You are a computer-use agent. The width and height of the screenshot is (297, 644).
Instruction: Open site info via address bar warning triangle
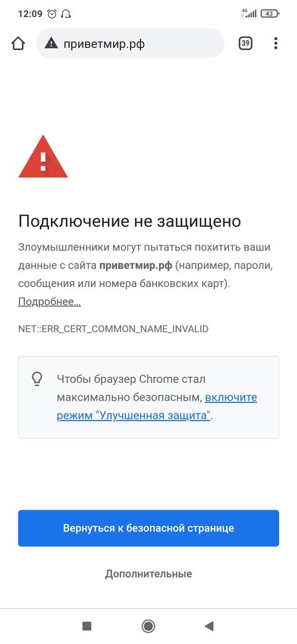coord(52,43)
